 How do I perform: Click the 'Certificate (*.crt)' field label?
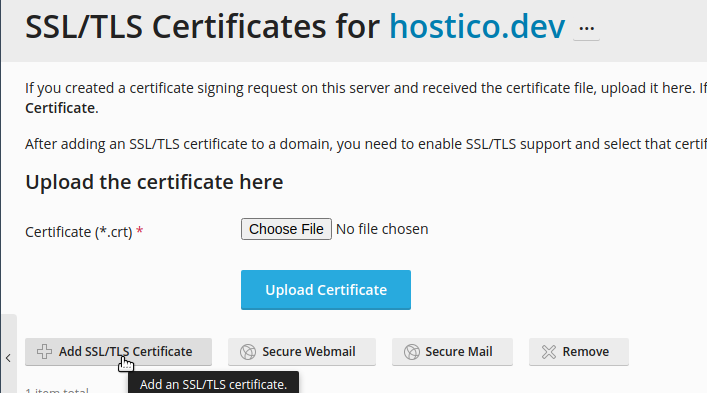(x=79, y=232)
